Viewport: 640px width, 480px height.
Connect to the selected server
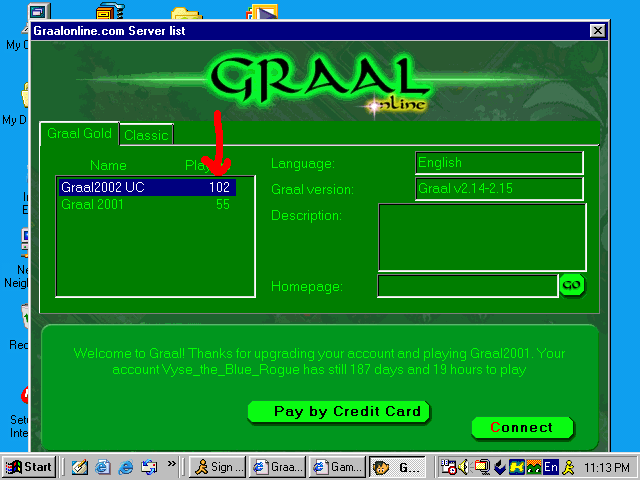(x=522, y=428)
